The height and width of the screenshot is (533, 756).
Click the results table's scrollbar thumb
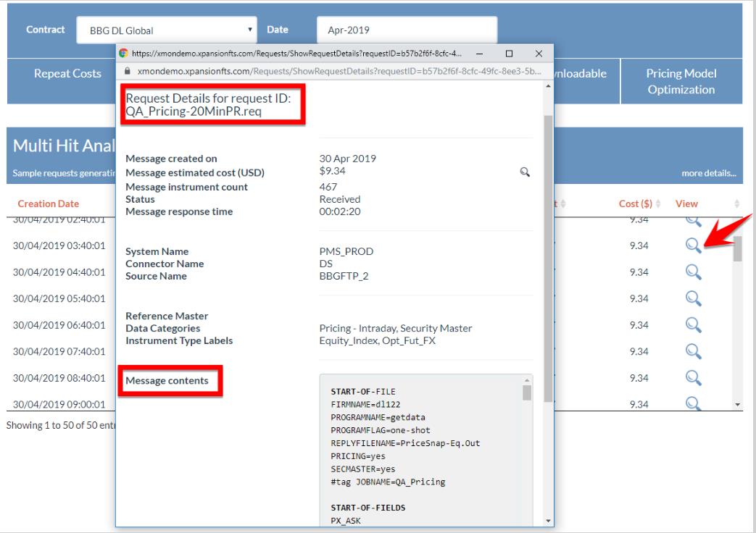(x=738, y=248)
